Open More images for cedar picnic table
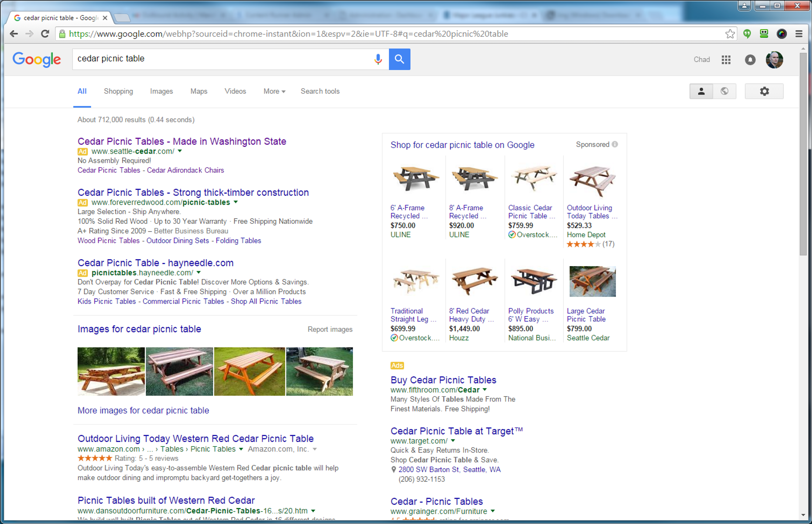 click(143, 410)
